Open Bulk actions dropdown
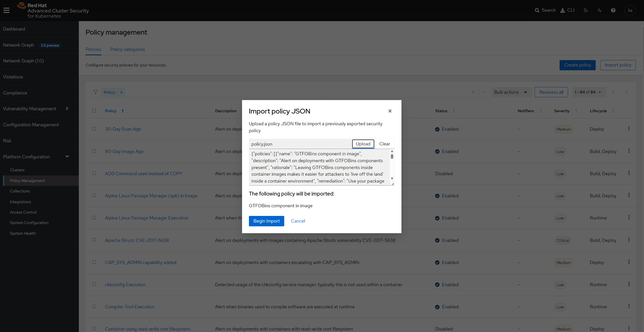 point(511,92)
